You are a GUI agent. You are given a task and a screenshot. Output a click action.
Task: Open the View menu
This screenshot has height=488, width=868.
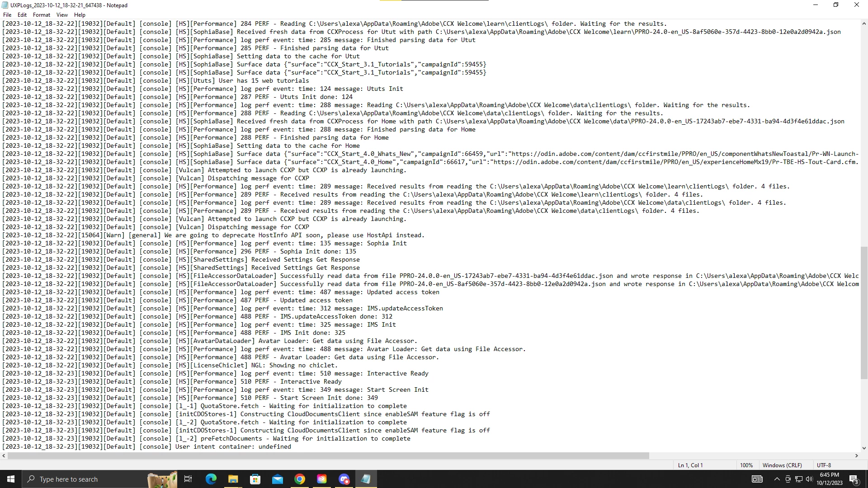click(x=62, y=15)
